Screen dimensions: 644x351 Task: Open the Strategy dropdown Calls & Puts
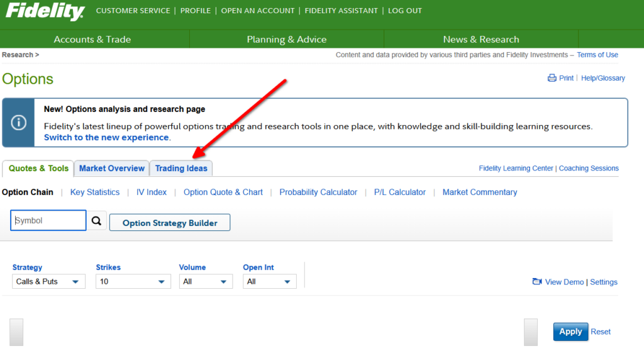tap(48, 281)
